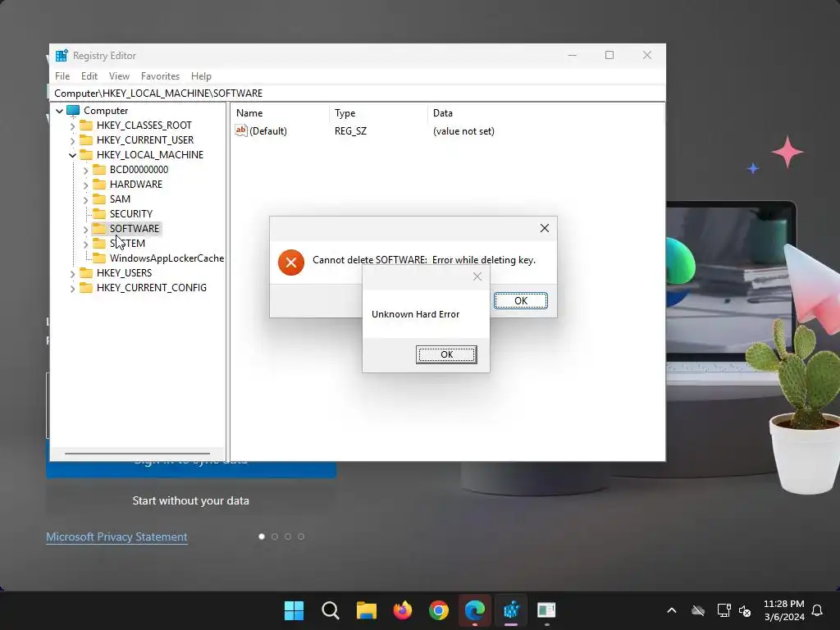The width and height of the screenshot is (840, 630).
Task: Switch to Microsoft Edge on the taskbar
Action: [475, 610]
